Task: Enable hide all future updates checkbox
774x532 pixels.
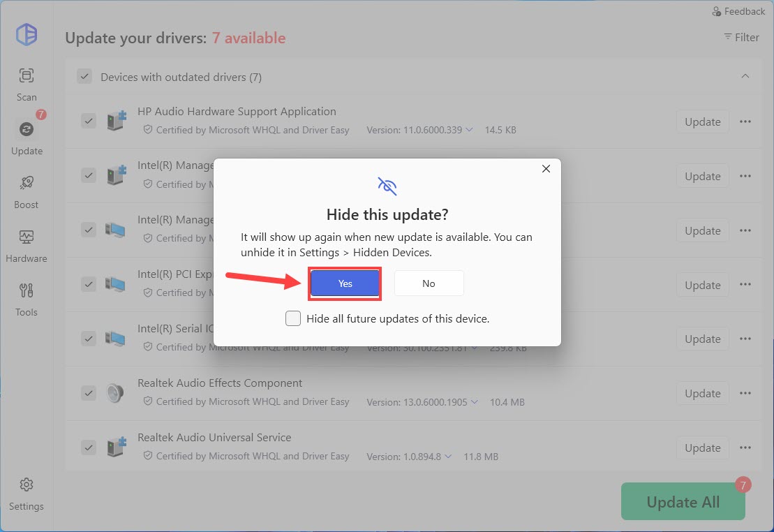Action: pos(293,318)
